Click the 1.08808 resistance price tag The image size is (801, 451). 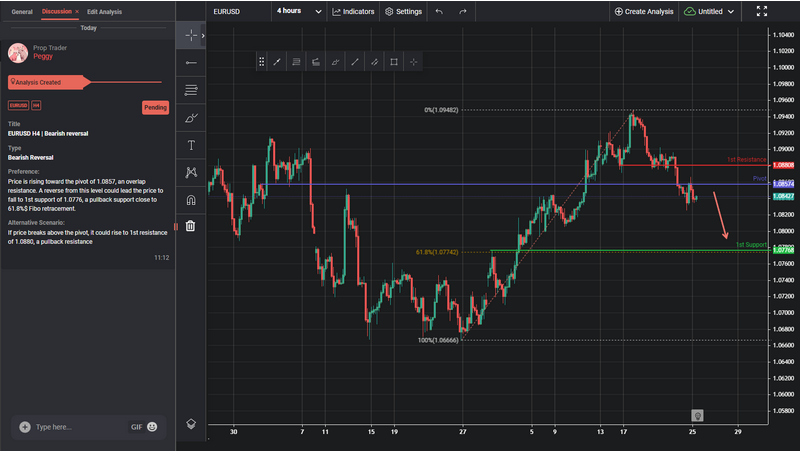pyautogui.click(x=783, y=165)
